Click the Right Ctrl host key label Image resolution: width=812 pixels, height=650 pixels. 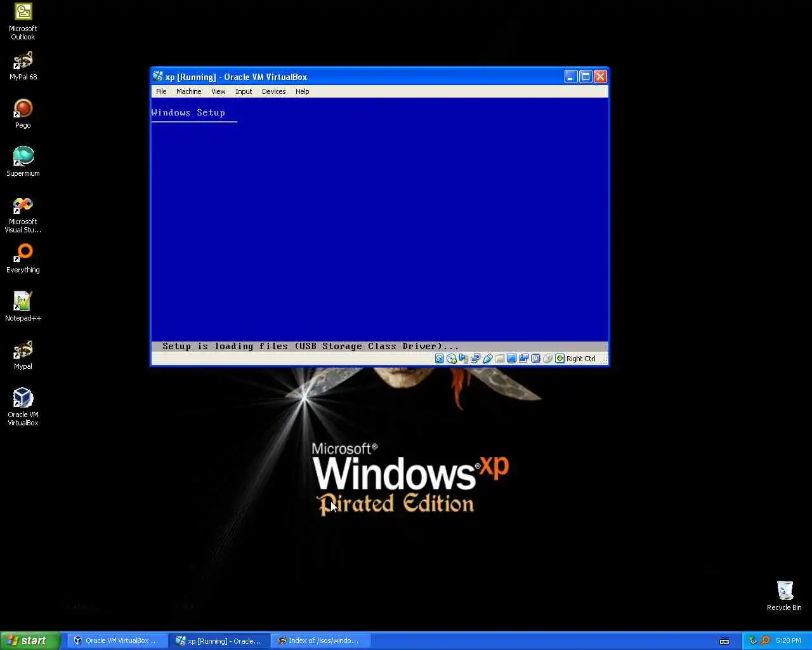pos(581,359)
